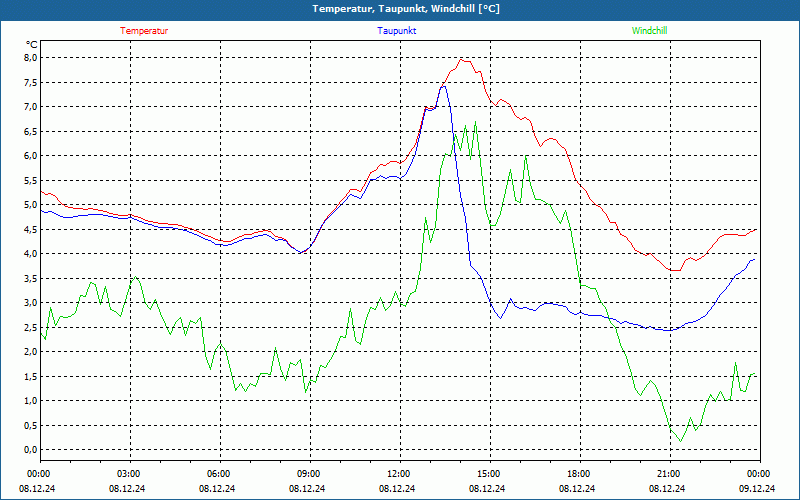Click the '08.12.24' date under 21:00

pyautogui.click(x=667, y=488)
